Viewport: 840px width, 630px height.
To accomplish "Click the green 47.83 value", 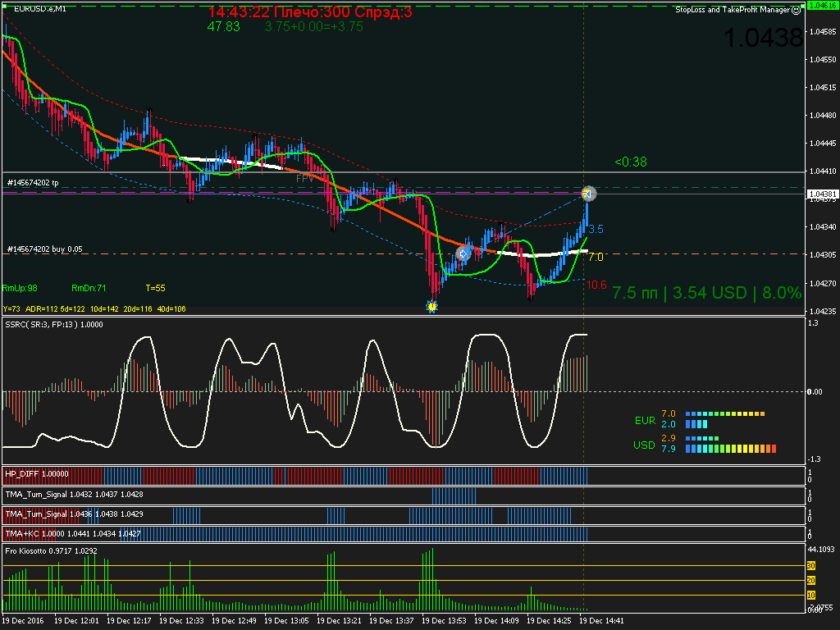I will pos(223,27).
